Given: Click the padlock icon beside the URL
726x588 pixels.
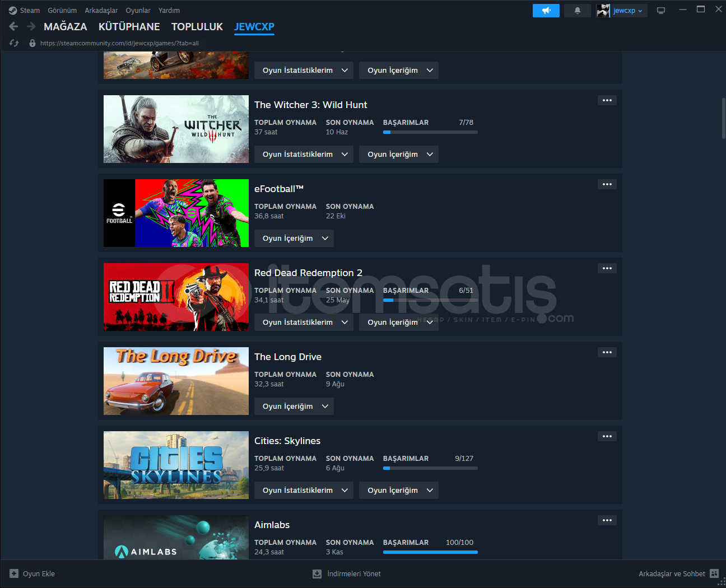Looking at the screenshot, I should [x=32, y=43].
